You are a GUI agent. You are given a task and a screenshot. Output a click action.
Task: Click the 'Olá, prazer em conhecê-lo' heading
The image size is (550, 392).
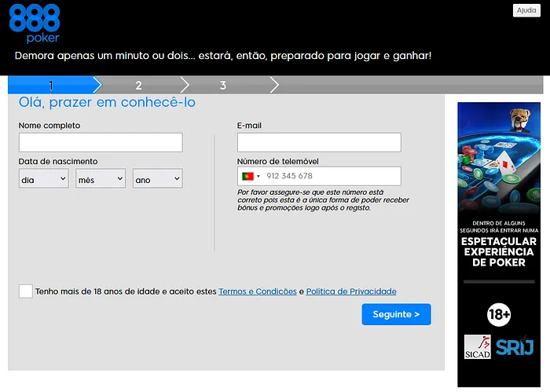point(107,102)
